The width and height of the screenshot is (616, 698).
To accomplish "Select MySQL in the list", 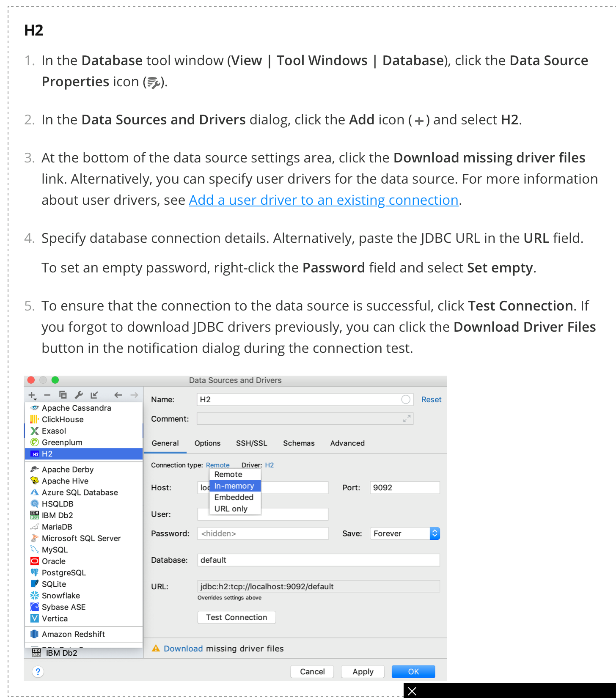I will [x=84, y=550].
